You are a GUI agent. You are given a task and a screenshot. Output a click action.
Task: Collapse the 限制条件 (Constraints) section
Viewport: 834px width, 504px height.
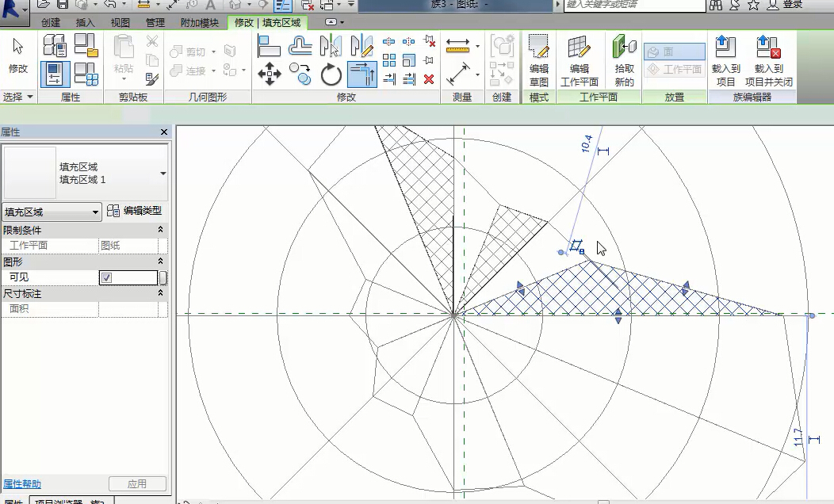click(x=160, y=229)
